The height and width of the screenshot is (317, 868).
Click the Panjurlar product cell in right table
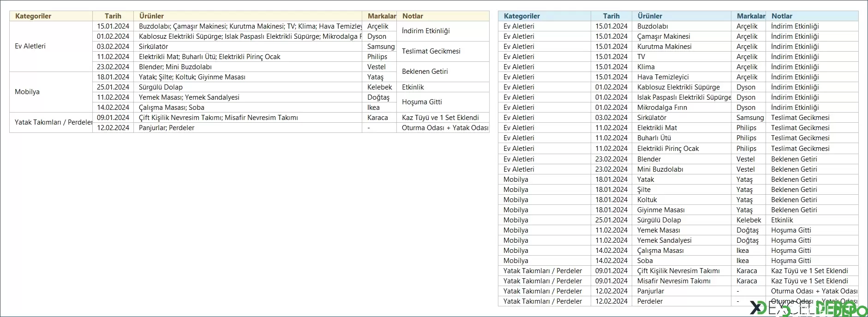(682, 291)
